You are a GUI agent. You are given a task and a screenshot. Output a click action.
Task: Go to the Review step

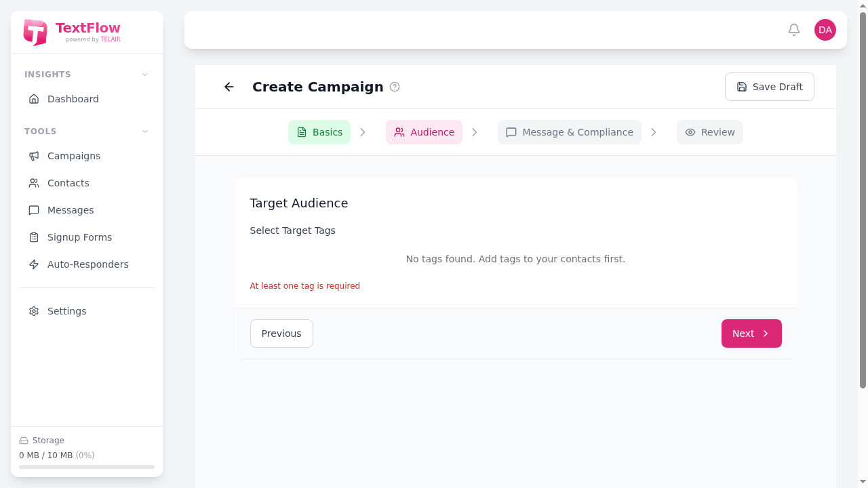[709, 132]
